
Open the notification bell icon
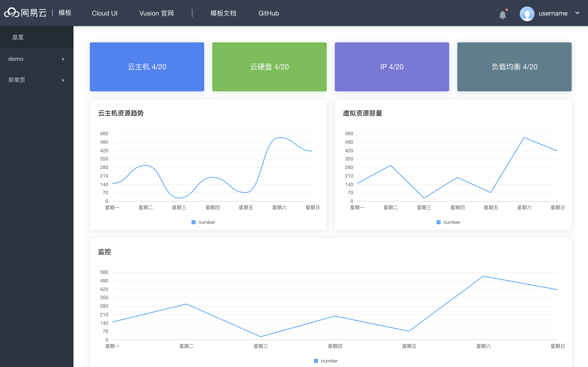click(x=502, y=15)
